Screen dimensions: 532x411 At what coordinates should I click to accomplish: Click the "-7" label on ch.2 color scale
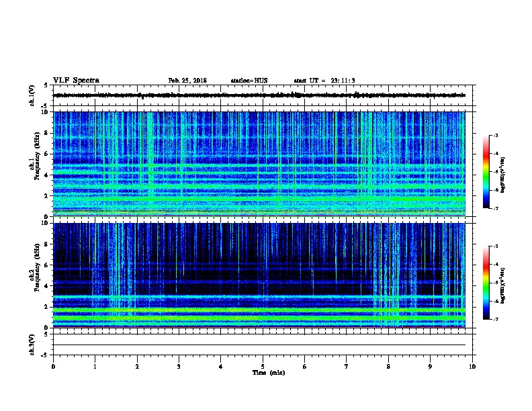(x=495, y=320)
